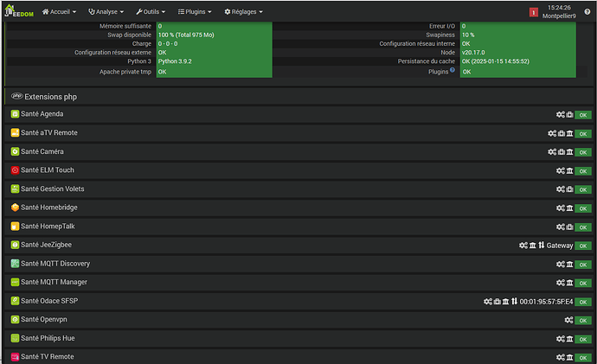
Task: Expand the Santé ELM Touch section title
Action: pos(48,170)
